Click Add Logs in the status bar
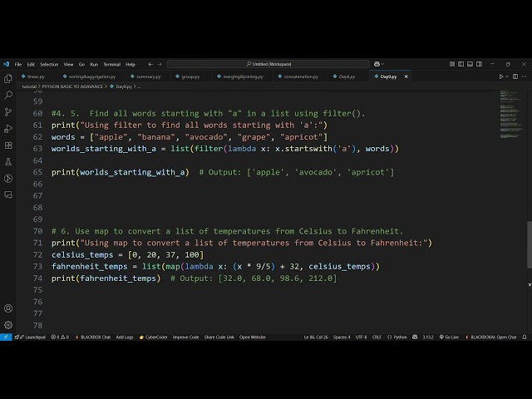The height and width of the screenshot is (399, 532). pos(125,337)
